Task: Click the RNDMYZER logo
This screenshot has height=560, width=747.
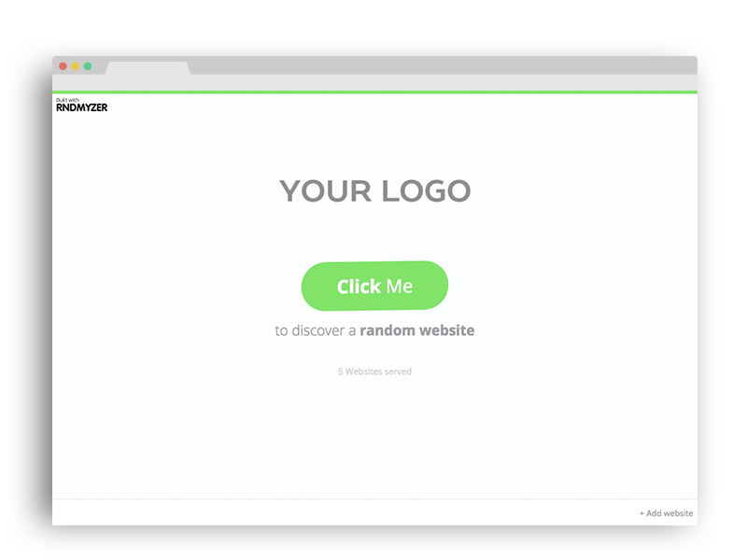Action: tap(81, 107)
